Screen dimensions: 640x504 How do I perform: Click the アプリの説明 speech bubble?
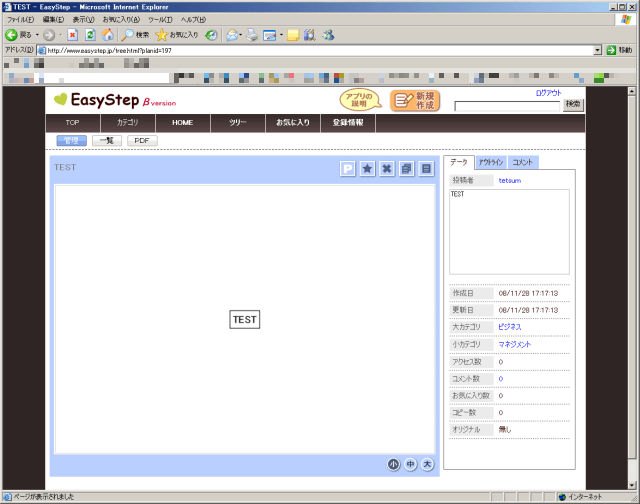363,100
